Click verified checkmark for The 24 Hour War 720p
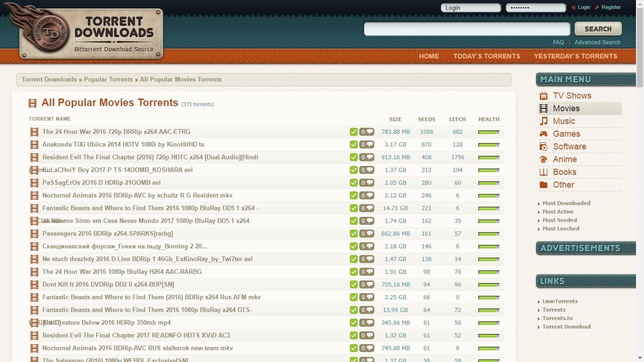 click(x=354, y=132)
